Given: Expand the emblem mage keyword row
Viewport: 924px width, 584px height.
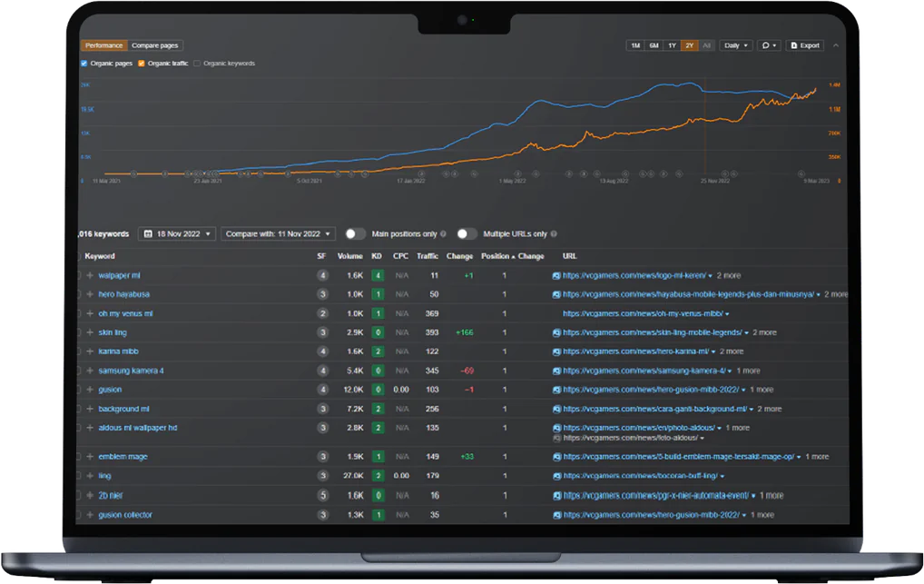Looking at the screenshot, I should tap(90, 457).
